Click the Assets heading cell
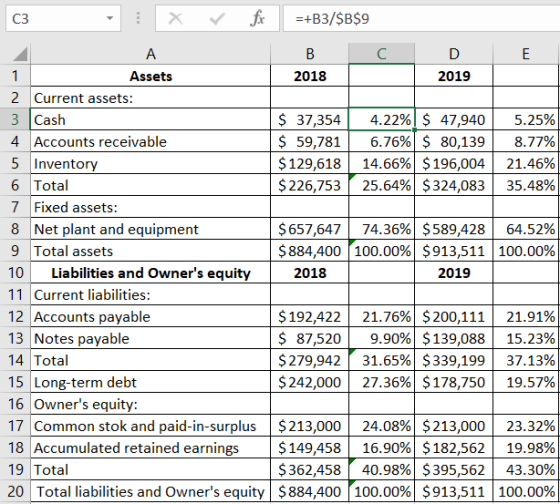 [151, 76]
